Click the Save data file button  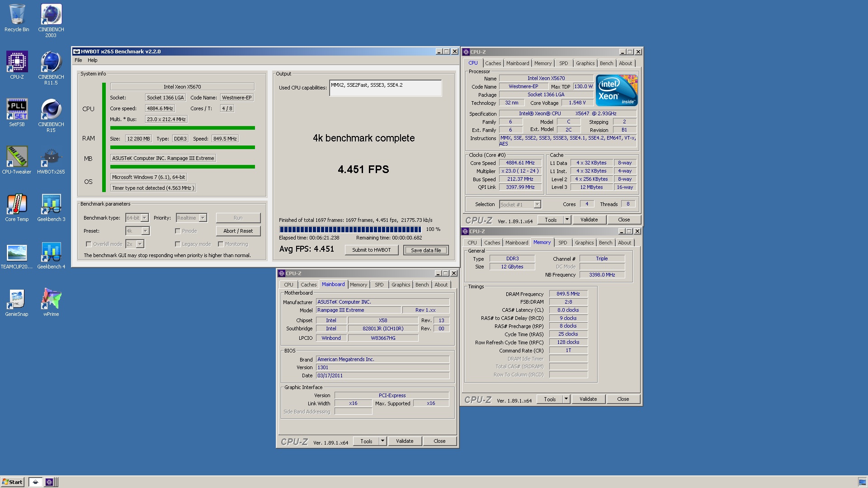426,250
